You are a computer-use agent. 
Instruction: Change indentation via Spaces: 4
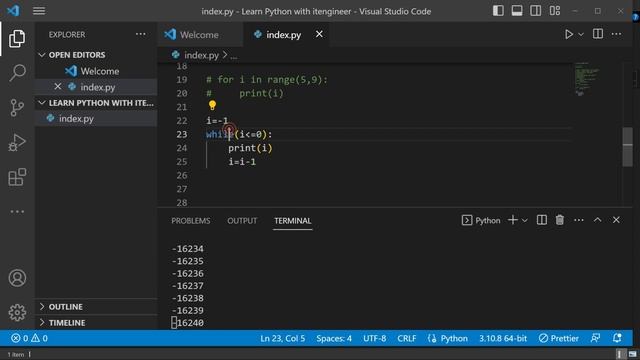(x=334, y=338)
